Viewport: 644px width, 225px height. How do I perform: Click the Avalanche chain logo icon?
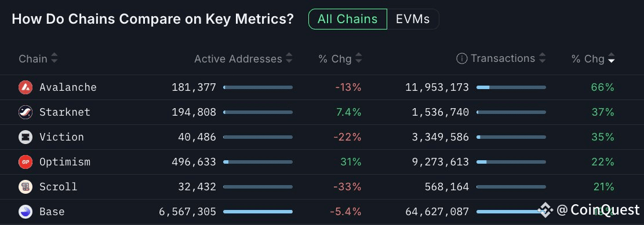click(x=26, y=87)
